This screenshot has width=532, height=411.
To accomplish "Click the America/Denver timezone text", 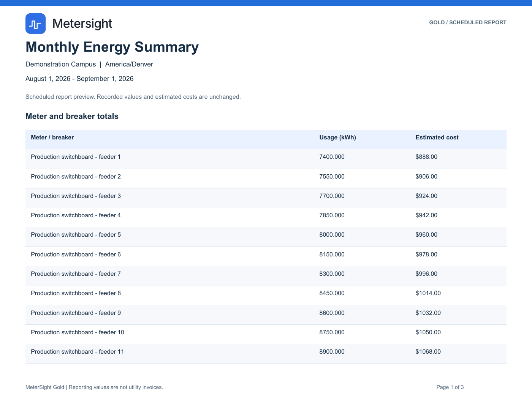I will coord(129,64).
